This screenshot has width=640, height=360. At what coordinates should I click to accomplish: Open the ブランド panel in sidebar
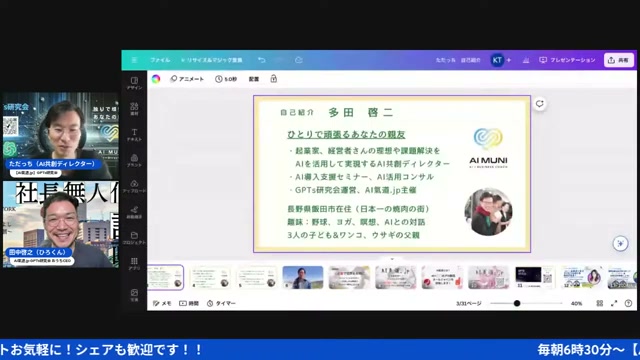[x=134, y=160]
